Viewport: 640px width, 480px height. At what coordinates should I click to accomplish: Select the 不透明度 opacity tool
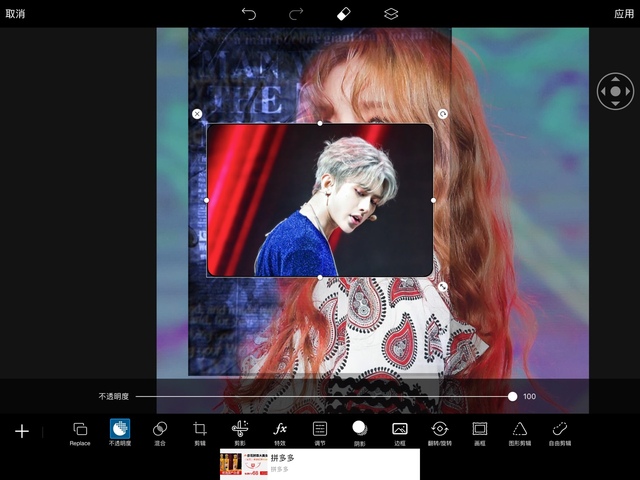[x=120, y=429]
